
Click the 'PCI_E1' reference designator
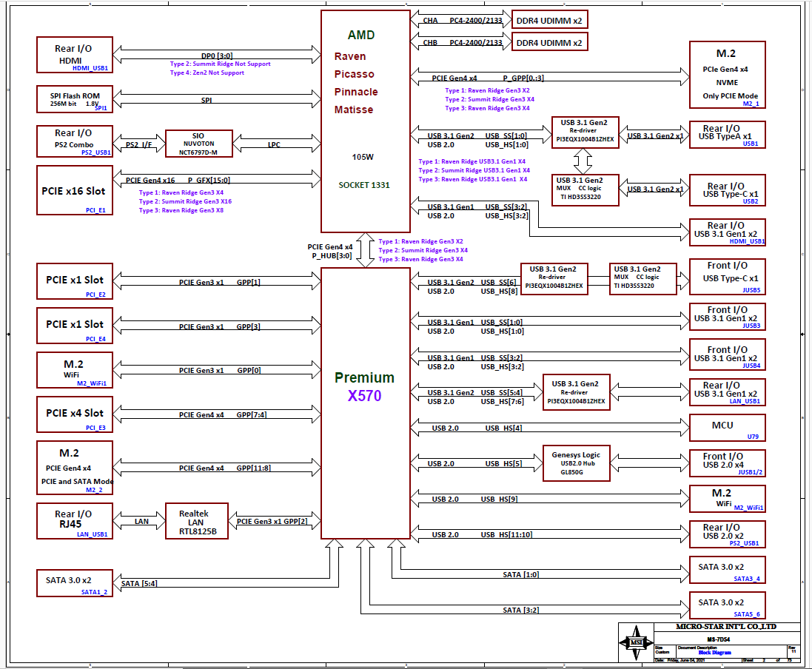click(x=95, y=210)
